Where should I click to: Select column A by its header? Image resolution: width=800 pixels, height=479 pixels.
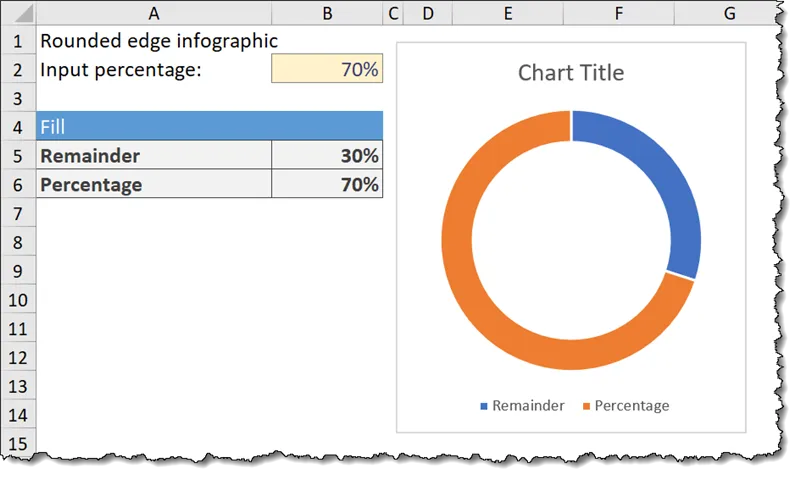(x=153, y=13)
